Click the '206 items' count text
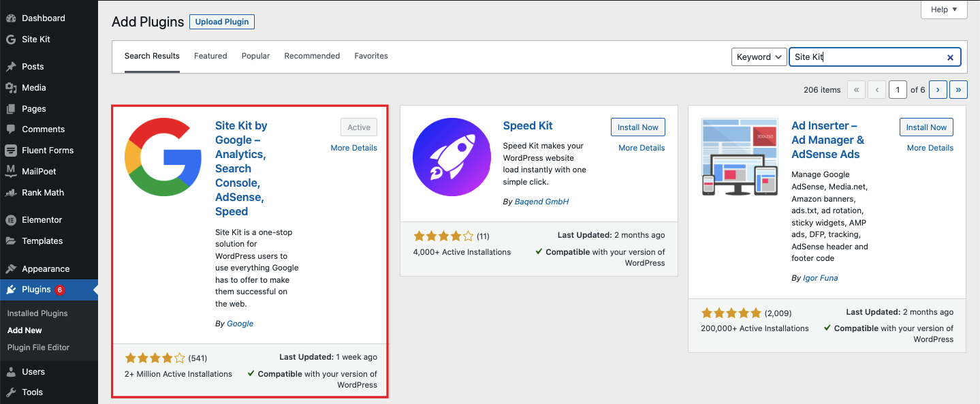This screenshot has width=980, height=404. coord(822,90)
